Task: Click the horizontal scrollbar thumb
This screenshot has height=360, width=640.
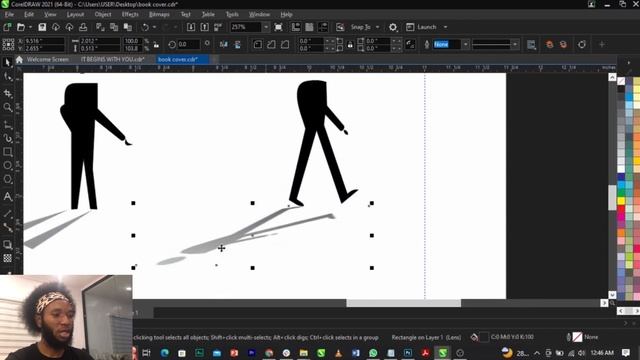Action: 403,303
